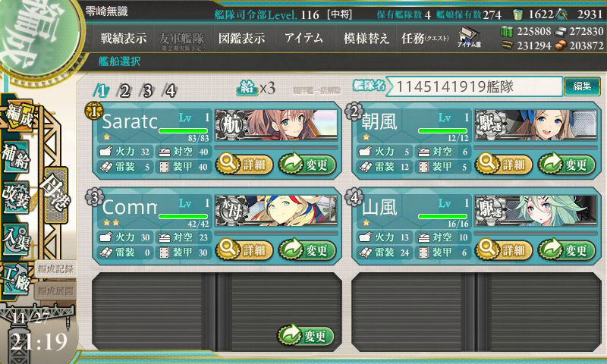Click 詳細 details for Commandant Teste
607x364 pixels.
coord(244,250)
